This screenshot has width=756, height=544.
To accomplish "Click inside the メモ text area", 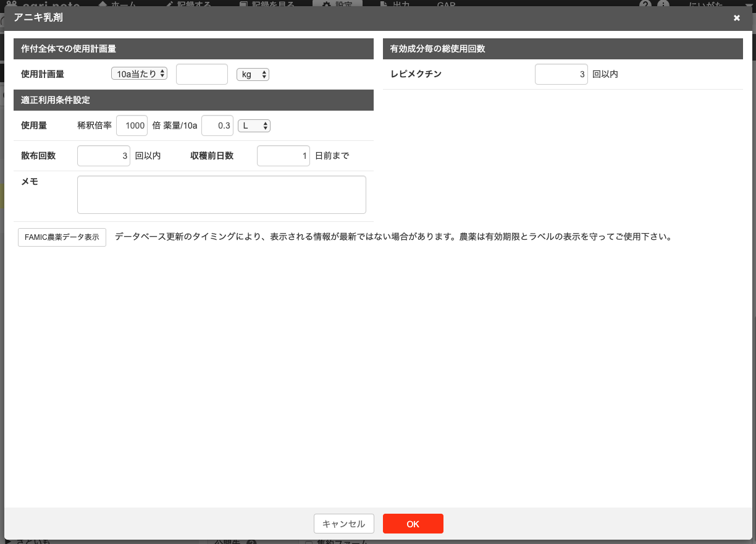I will pyautogui.click(x=221, y=195).
